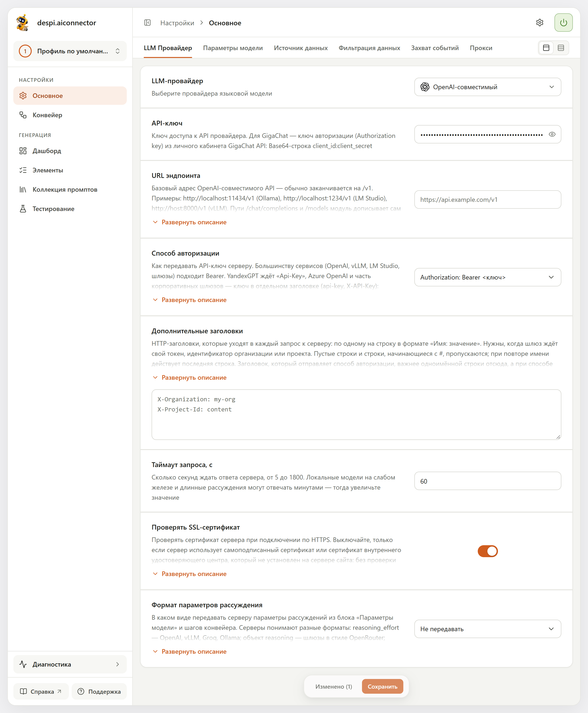Click the despi.aiconnector robot logo

(x=23, y=23)
